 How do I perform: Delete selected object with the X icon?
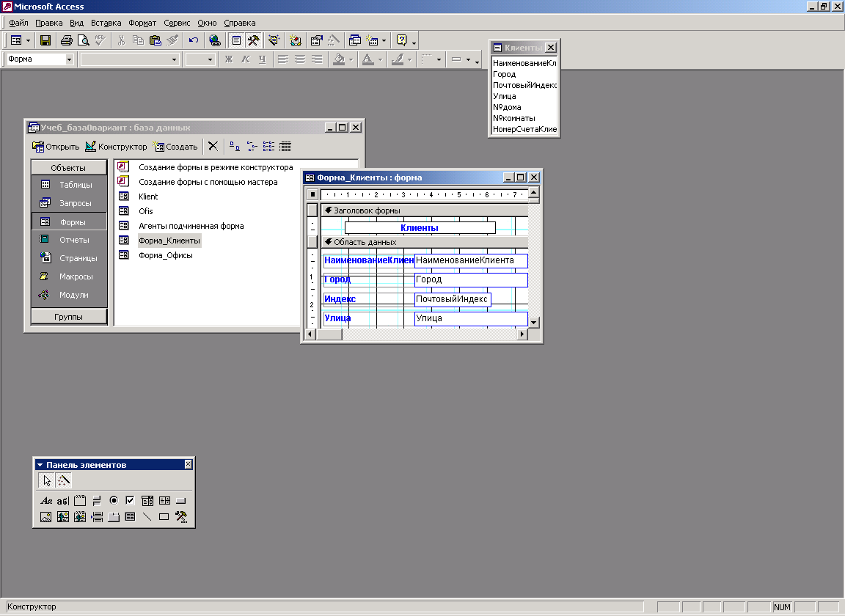coord(213,146)
